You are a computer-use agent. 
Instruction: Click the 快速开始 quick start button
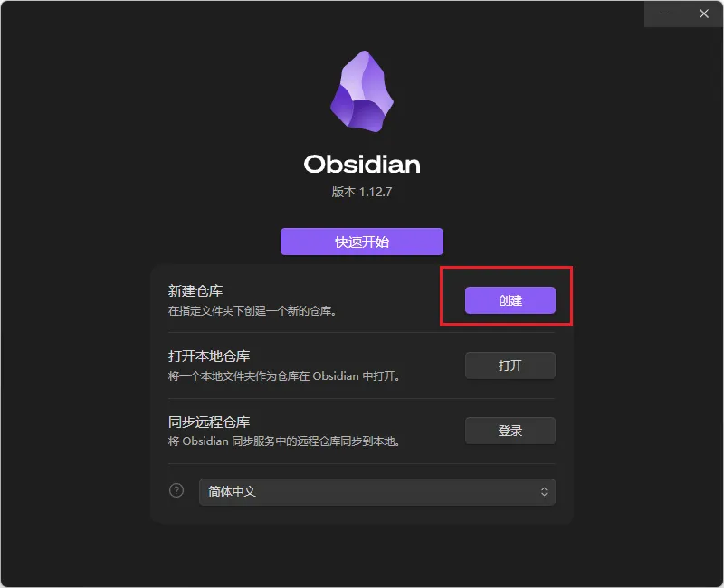(361, 242)
